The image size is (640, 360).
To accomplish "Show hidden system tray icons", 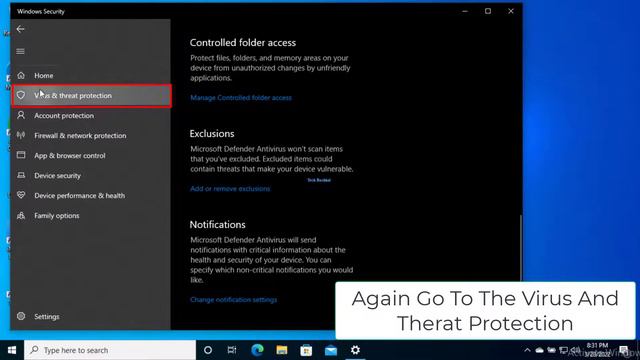I will 527,350.
